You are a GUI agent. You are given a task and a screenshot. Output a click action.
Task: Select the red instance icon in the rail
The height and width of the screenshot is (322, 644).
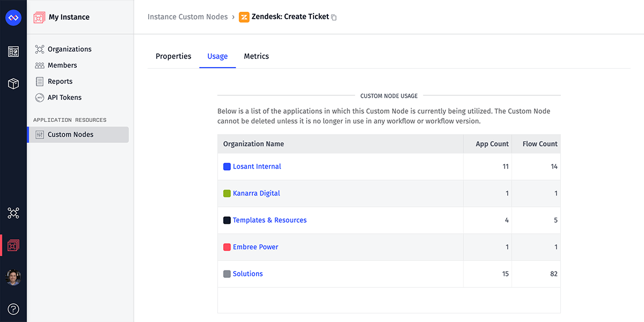click(x=13, y=246)
